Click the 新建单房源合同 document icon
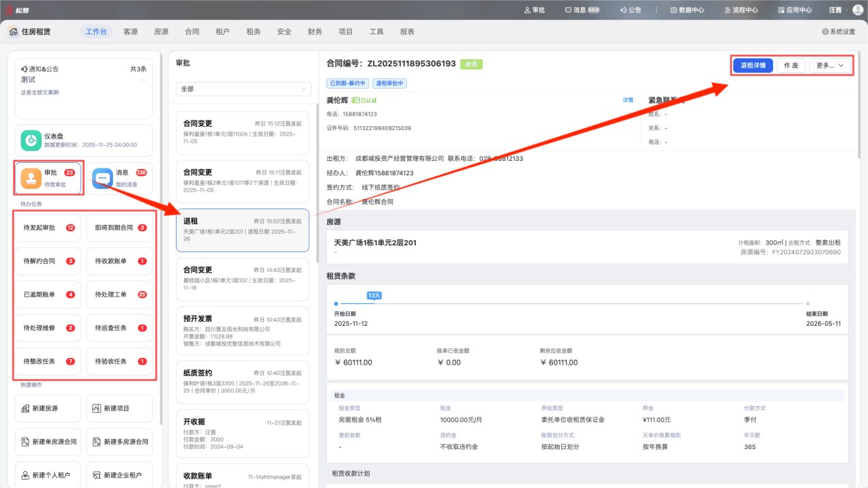This screenshot has height=488, width=868. point(26,442)
